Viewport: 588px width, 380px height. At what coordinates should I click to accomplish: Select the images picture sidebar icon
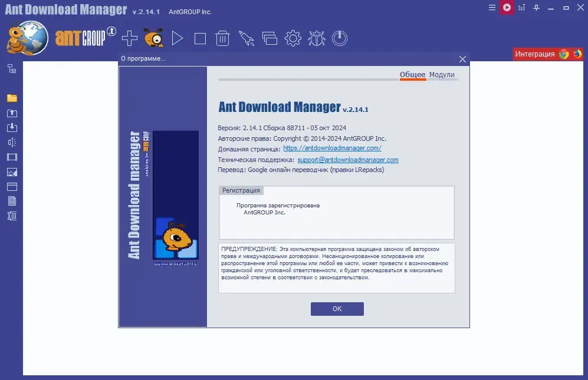click(x=12, y=172)
